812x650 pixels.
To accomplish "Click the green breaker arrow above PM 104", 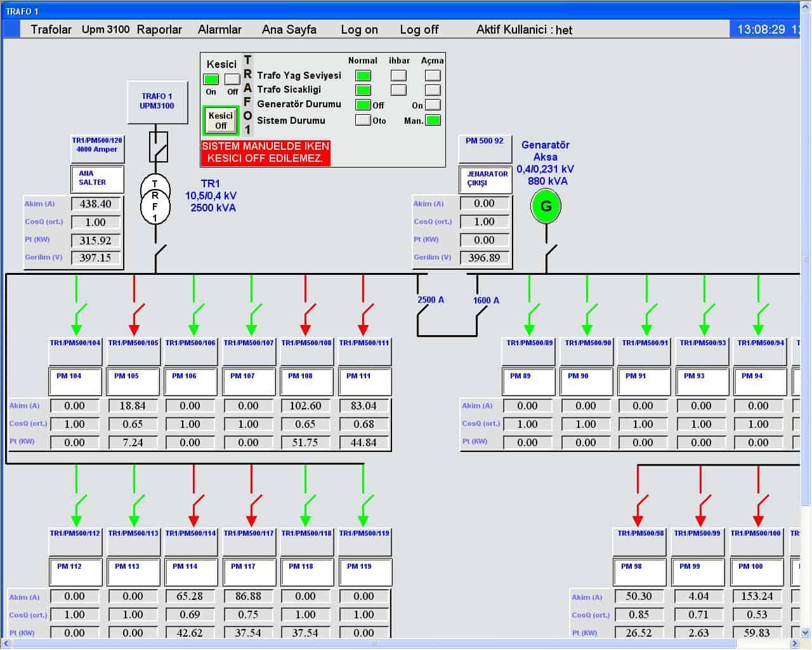I will 77,316.
